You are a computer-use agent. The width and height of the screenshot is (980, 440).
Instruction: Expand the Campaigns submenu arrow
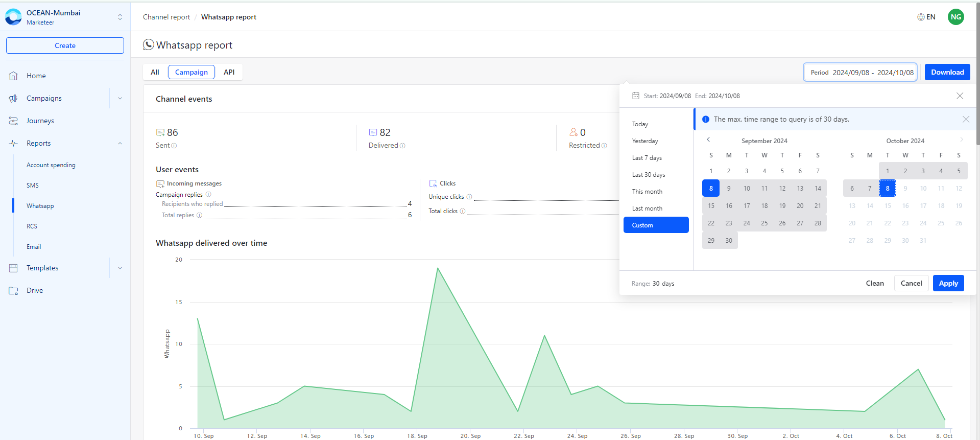coord(120,98)
